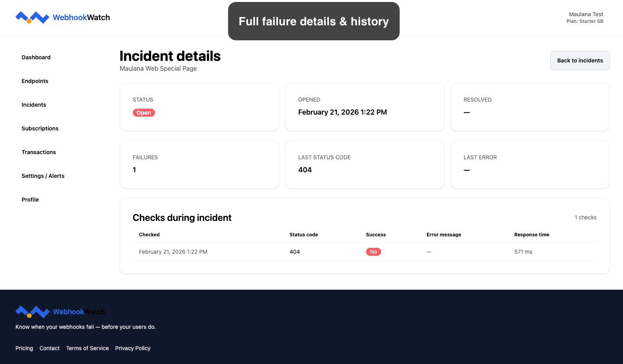Open the Endpoints section
The width and height of the screenshot is (623, 364).
coord(35,81)
